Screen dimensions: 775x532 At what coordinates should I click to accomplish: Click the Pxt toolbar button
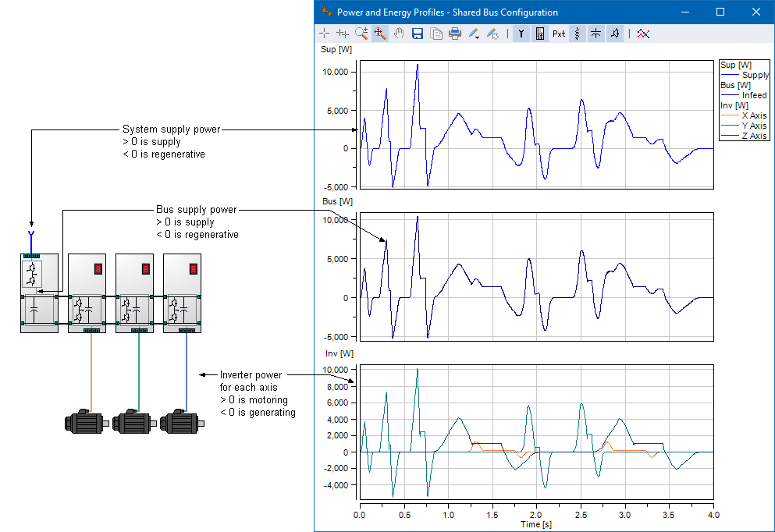coord(559,34)
